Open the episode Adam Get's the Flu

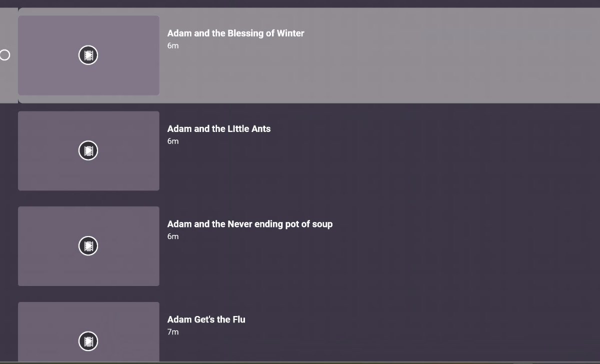206,319
